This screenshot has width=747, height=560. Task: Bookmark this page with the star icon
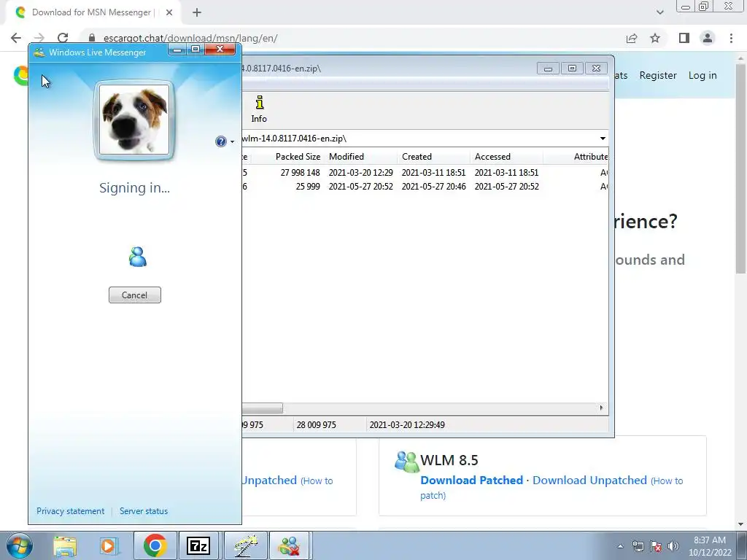tap(655, 38)
